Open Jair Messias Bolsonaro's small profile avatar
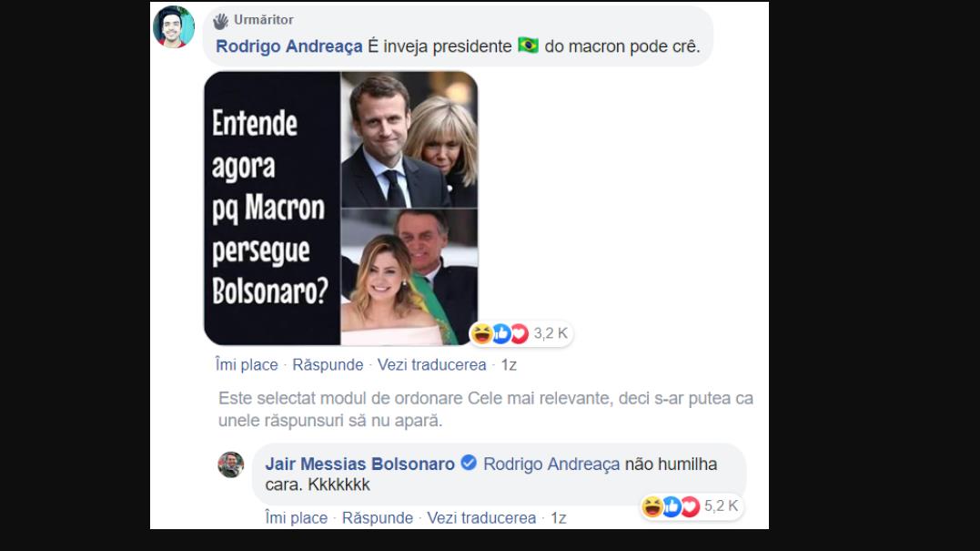The width and height of the screenshot is (980, 551). point(230,464)
